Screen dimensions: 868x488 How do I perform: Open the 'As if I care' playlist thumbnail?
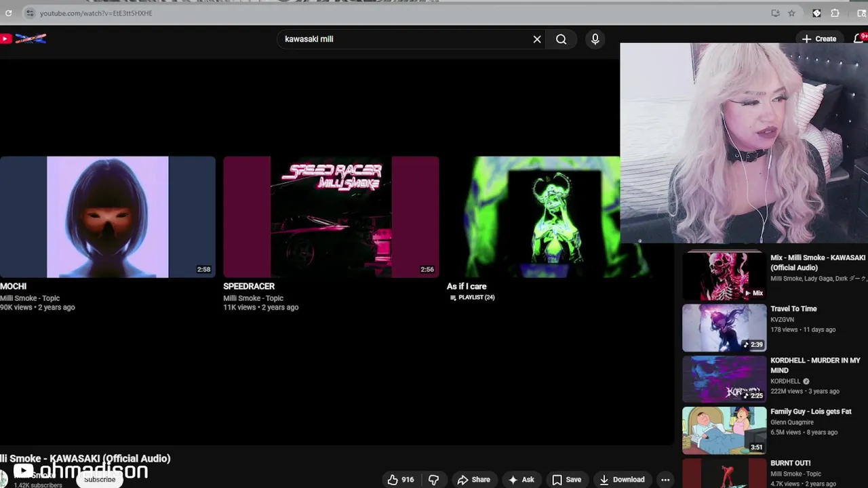533,217
